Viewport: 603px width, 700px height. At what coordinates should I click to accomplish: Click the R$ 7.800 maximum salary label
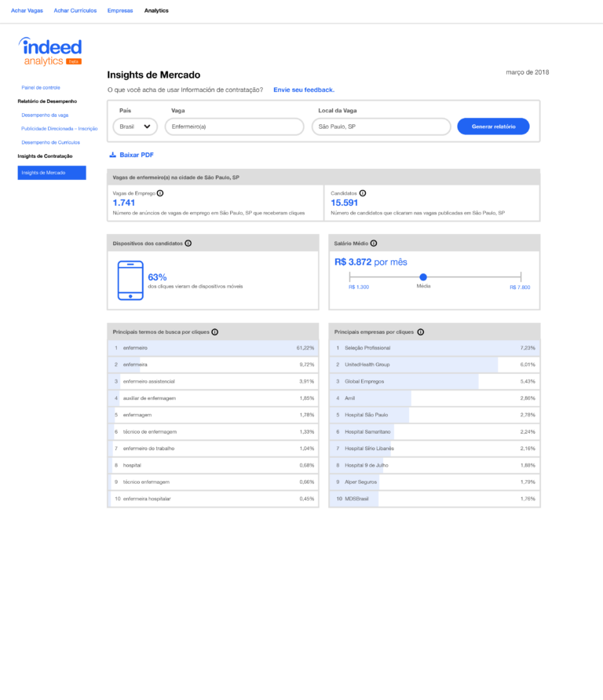point(520,287)
